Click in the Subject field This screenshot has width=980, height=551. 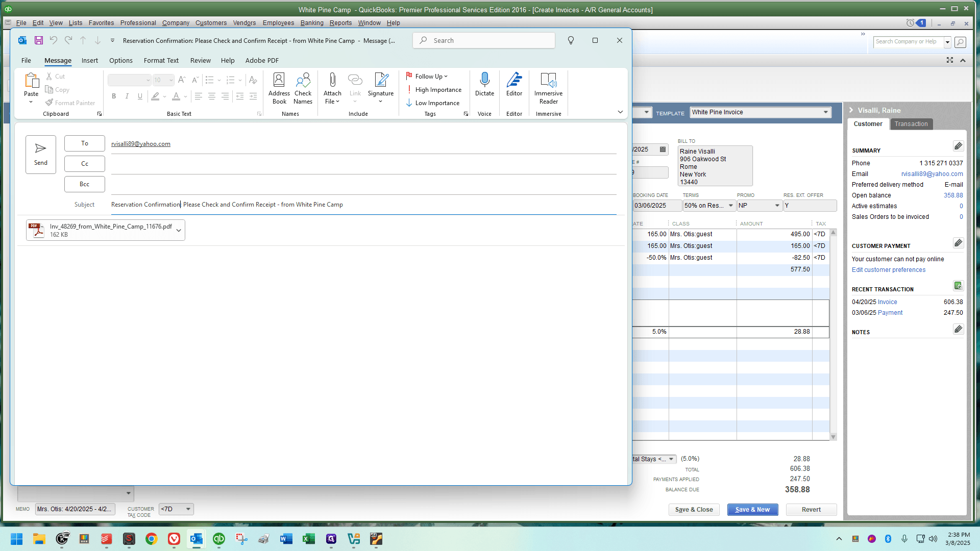[363, 205]
